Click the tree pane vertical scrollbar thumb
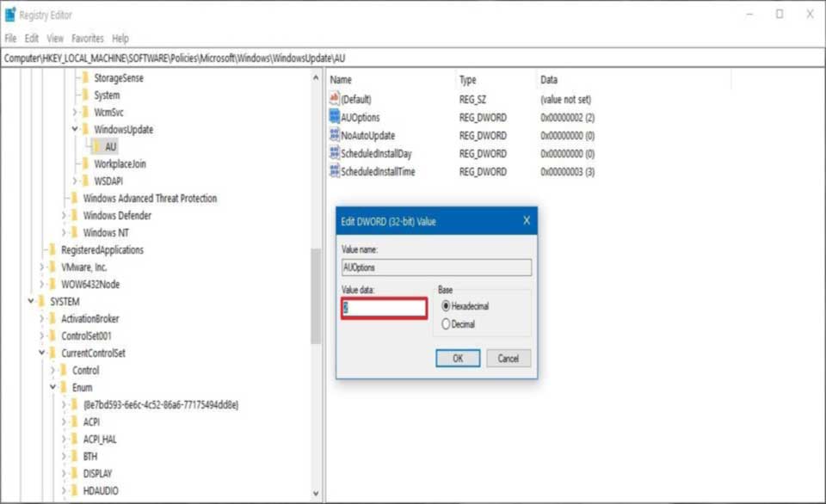Screen dimensions: 826x504 tap(316, 296)
